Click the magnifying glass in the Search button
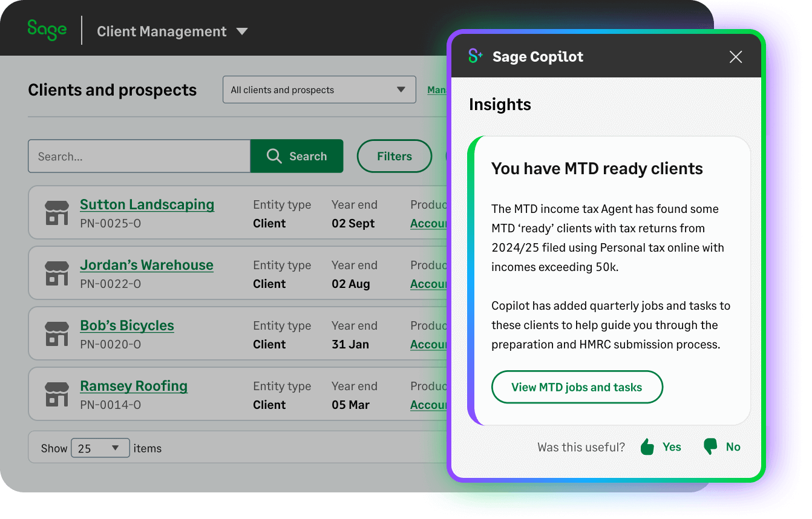The width and height of the screenshot is (812, 519). point(274,156)
